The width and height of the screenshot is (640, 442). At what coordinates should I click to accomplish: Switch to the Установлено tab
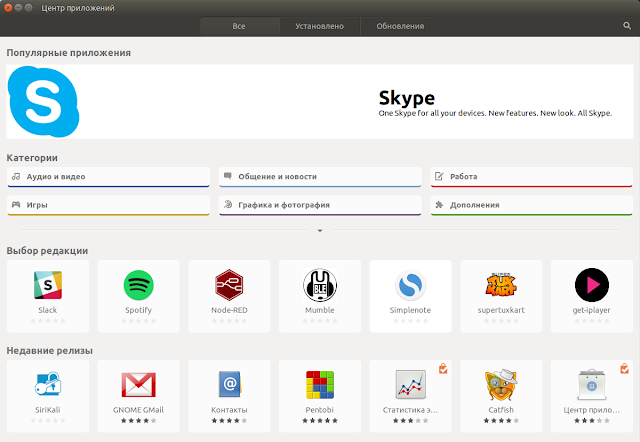(x=320, y=26)
